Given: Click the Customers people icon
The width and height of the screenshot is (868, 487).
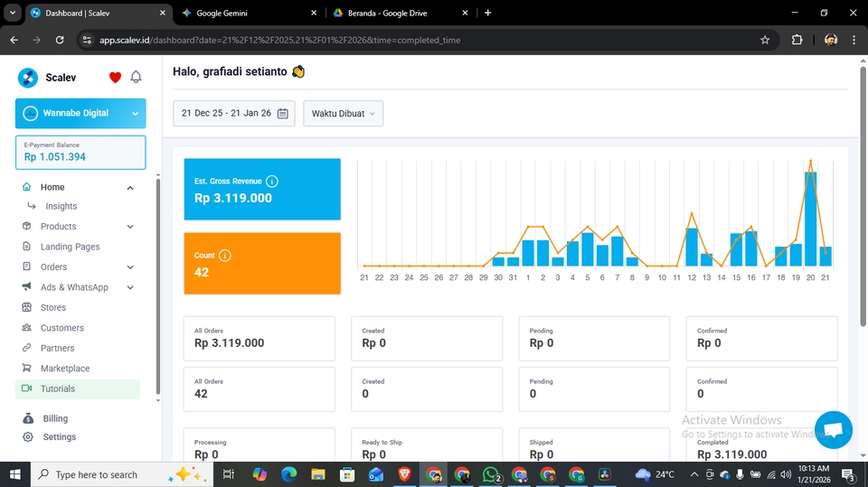Looking at the screenshot, I should pyautogui.click(x=26, y=328).
